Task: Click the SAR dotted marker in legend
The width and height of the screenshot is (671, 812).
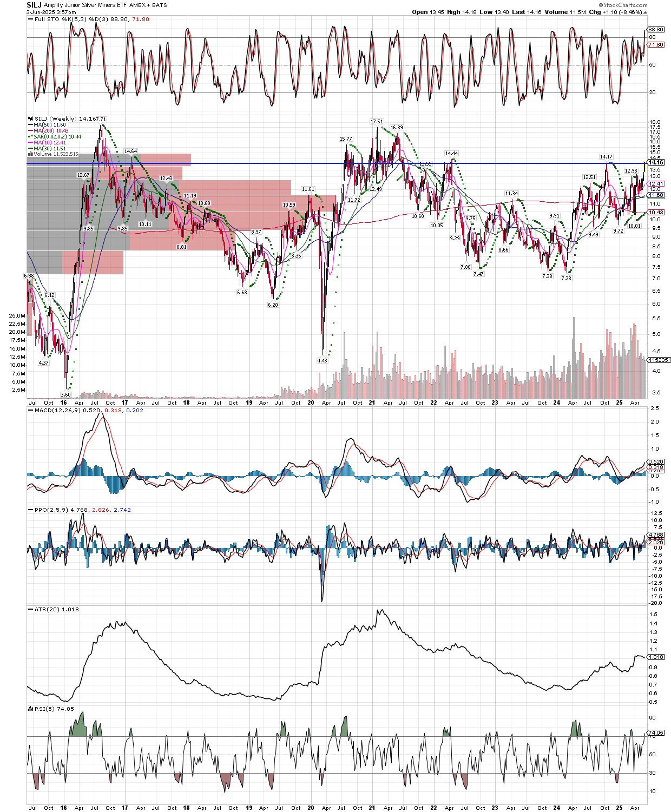Action: click(30, 137)
